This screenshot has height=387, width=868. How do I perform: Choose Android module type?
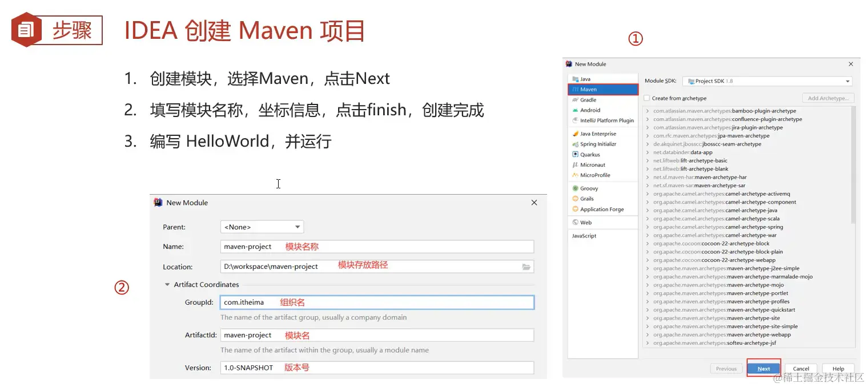click(602, 110)
